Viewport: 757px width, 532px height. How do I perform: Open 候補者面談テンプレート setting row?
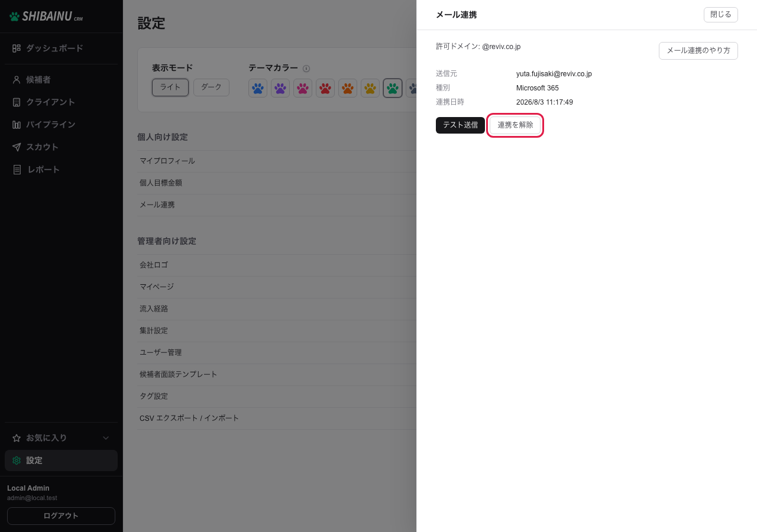tap(277, 375)
